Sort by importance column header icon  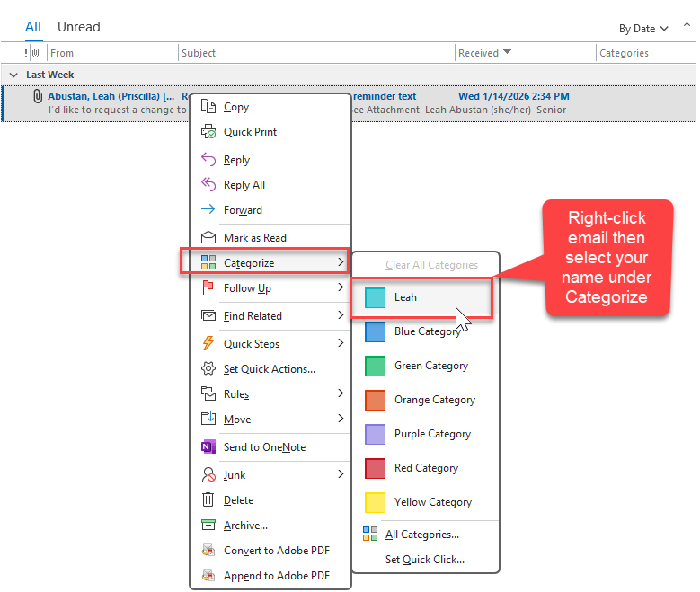pyautogui.click(x=26, y=53)
